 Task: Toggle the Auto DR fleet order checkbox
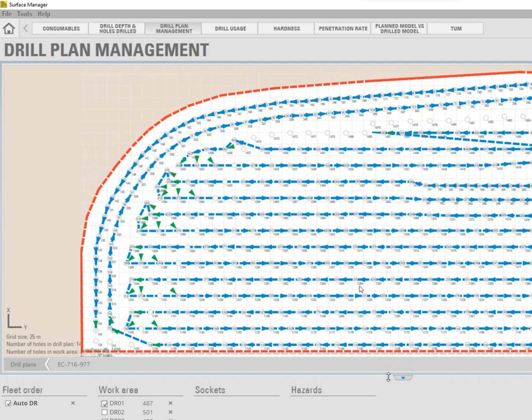point(8,403)
